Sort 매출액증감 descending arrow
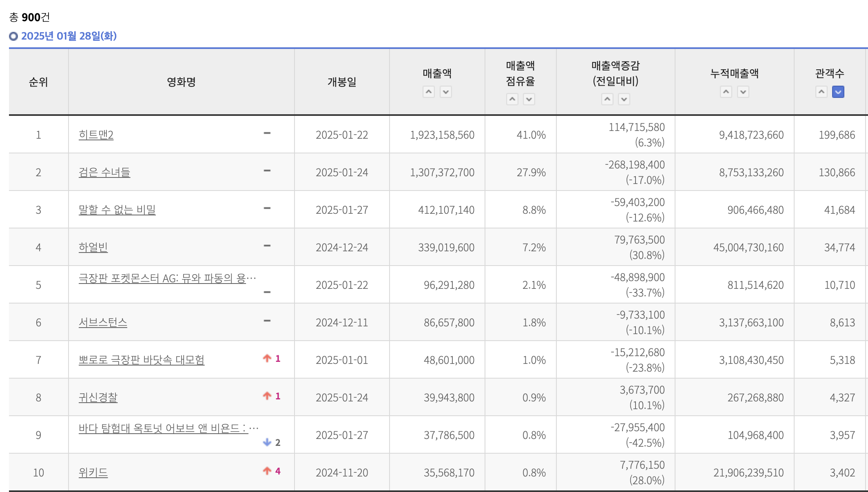This screenshot has width=868, height=492. pyautogui.click(x=624, y=99)
